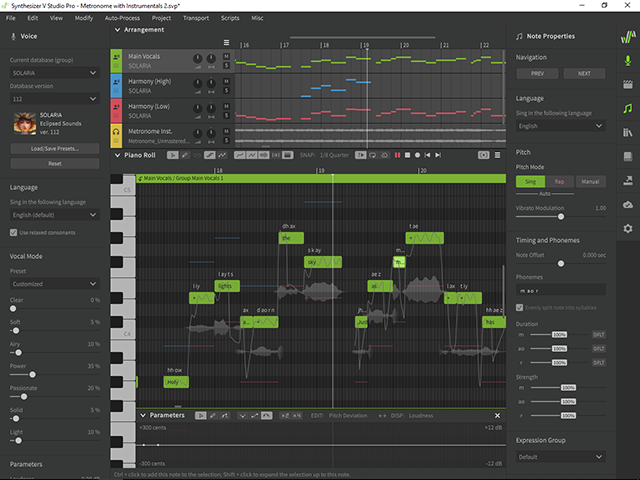Screen dimensions: 640x480
Task: Select the pointer tool in Parameters toolbar
Action: click(200, 416)
